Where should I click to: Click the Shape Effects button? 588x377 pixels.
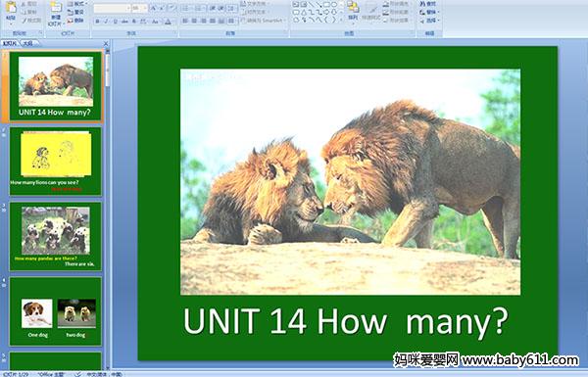[x=396, y=21]
